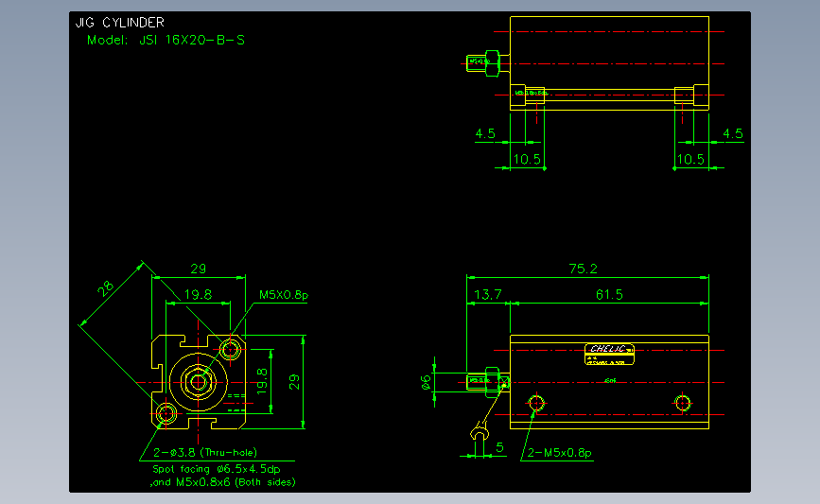Click the M5x0.8x6 (Both sides) note
Image resolution: width=820 pixels, height=504 pixels.
pyautogui.click(x=223, y=482)
